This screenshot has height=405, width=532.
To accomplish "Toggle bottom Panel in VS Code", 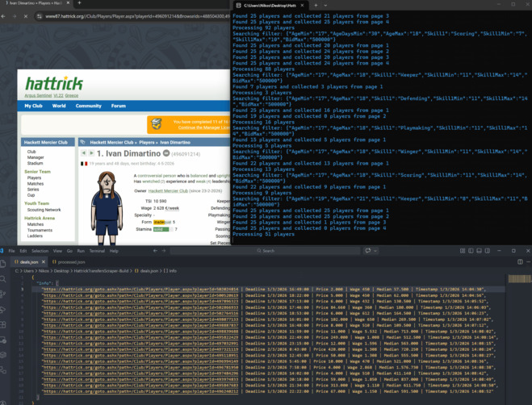I will point(479,251).
